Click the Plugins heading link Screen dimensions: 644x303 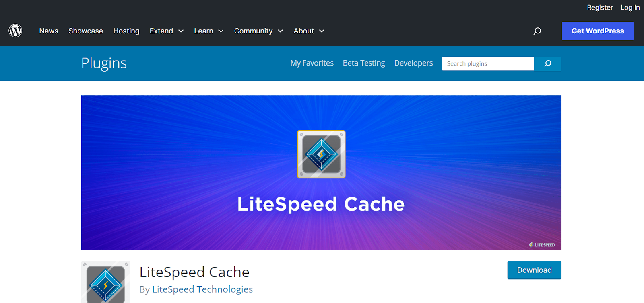(x=104, y=63)
